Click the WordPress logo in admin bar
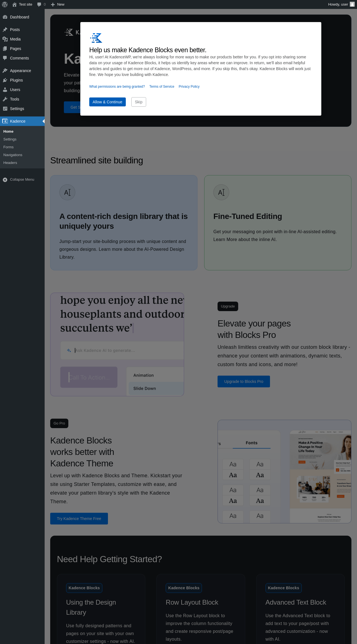The width and height of the screenshot is (357, 644). click(5, 4)
